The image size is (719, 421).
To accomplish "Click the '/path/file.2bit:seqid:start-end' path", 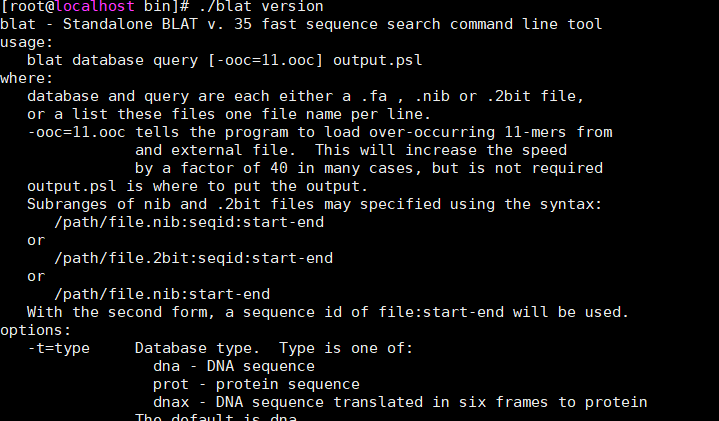I will [x=194, y=258].
